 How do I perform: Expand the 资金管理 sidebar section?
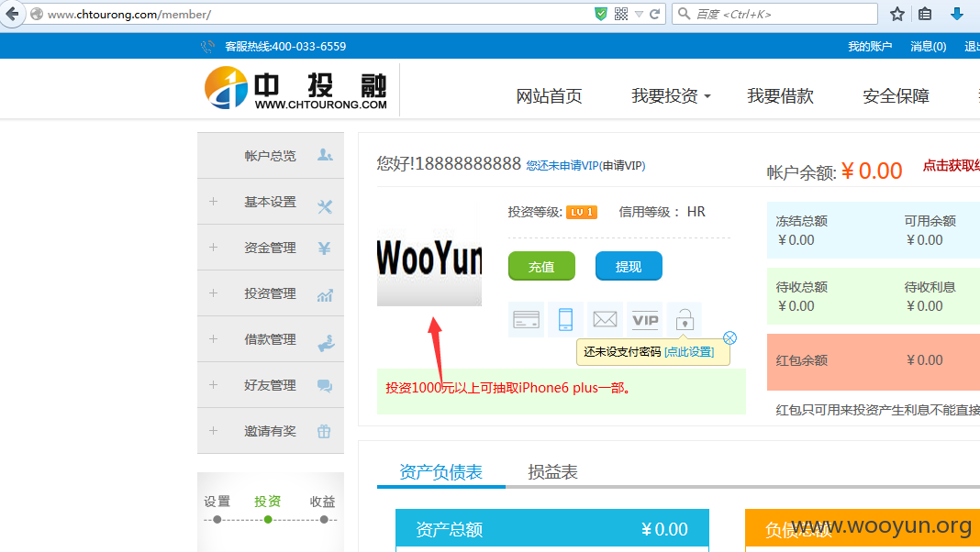pos(271,248)
